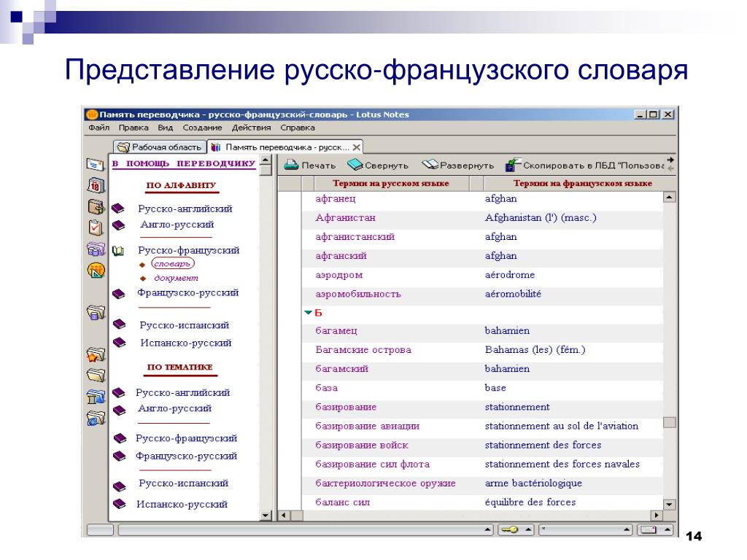This screenshot has width=747, height=560.
Task: Click the Internet Explorer links icon in sidebar
Action: tap(96, 418)
